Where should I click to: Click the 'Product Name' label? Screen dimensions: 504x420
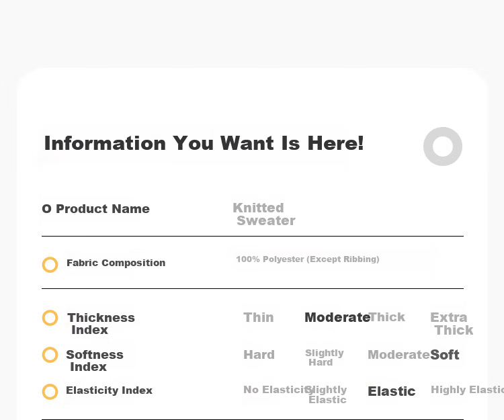point(103,209)
